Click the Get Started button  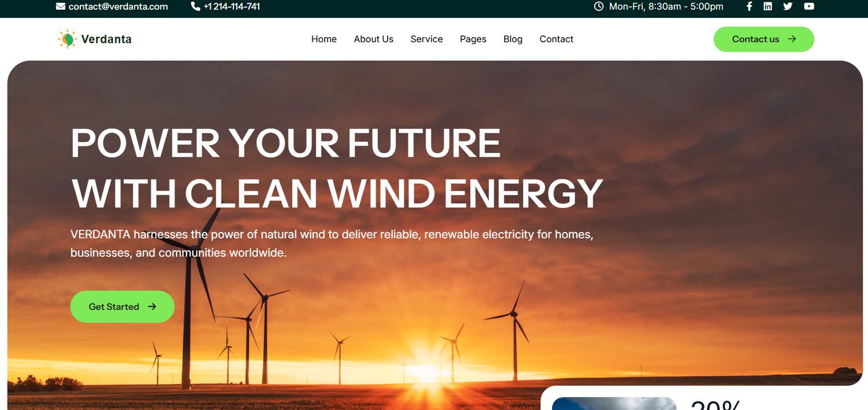tap(122, 306)
